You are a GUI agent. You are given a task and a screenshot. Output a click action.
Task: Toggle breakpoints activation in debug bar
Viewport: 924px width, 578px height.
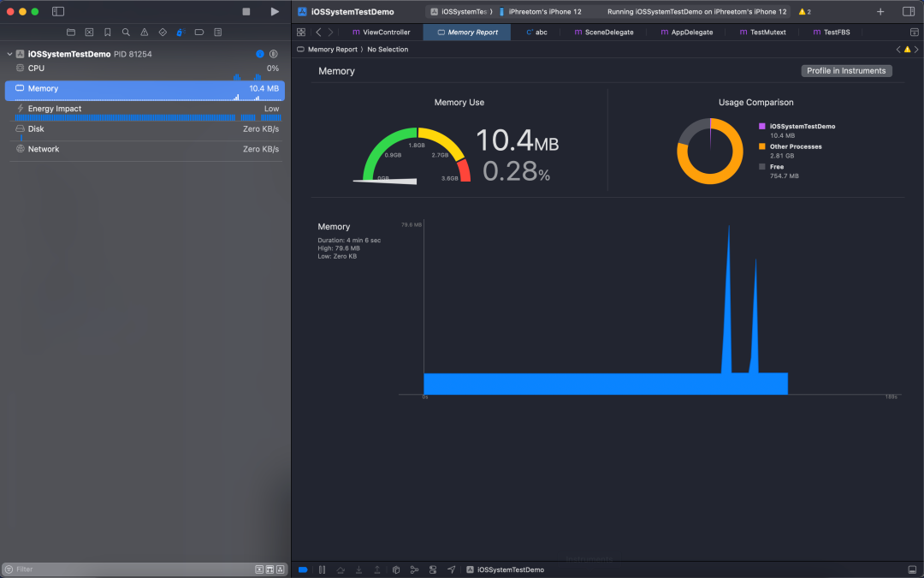303,569
